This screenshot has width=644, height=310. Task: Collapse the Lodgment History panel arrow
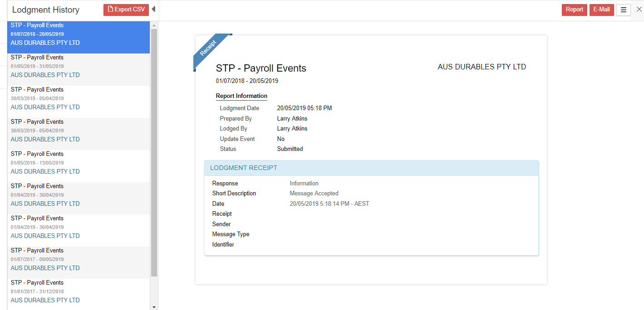[153, 9]
